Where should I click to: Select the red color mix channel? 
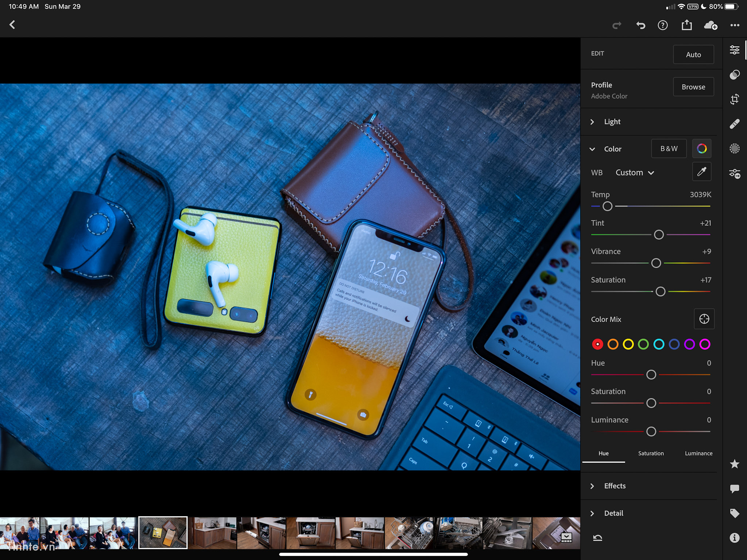(597, 344)
